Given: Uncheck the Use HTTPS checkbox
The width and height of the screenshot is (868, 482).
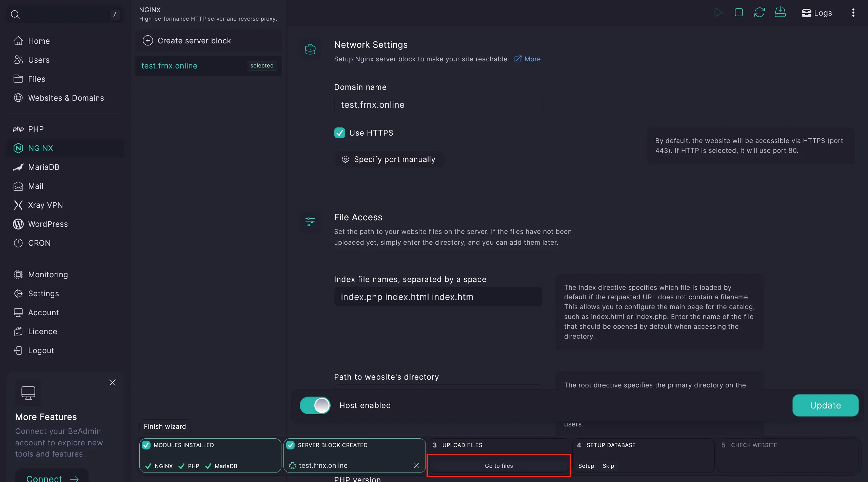Looking at the screenshot, I should 340,133.
